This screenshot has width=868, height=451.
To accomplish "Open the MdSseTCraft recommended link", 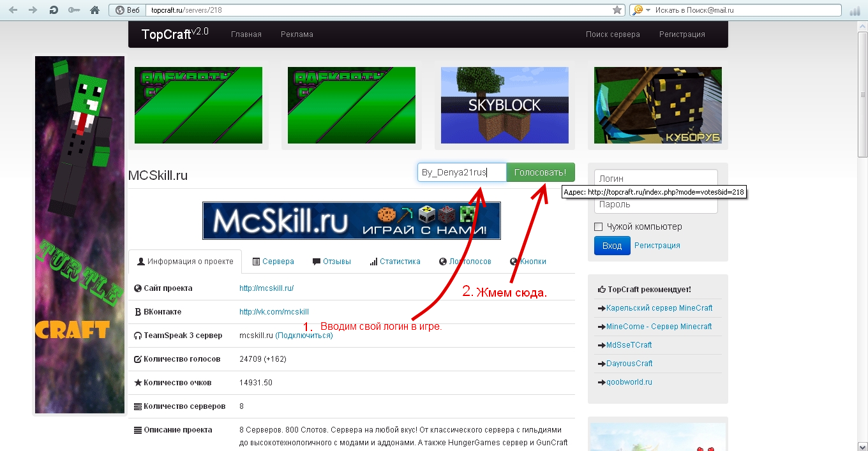I will (x=629, y=345).
